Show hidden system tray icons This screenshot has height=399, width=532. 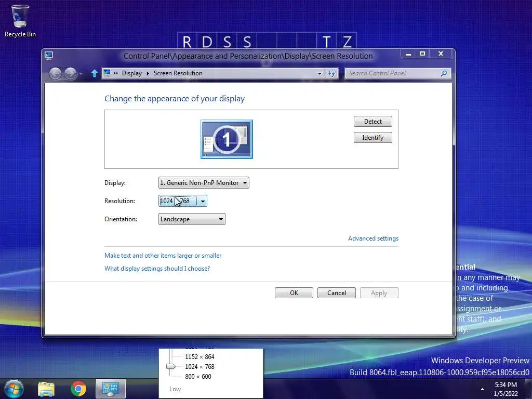(x=482, y=389)
